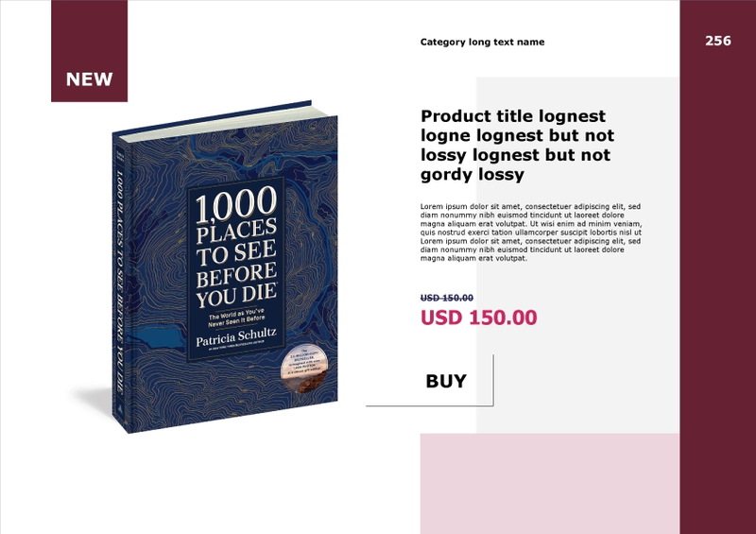
Task: Select the 1,000 Places To See cover title
Action: (x=236, y=247)
